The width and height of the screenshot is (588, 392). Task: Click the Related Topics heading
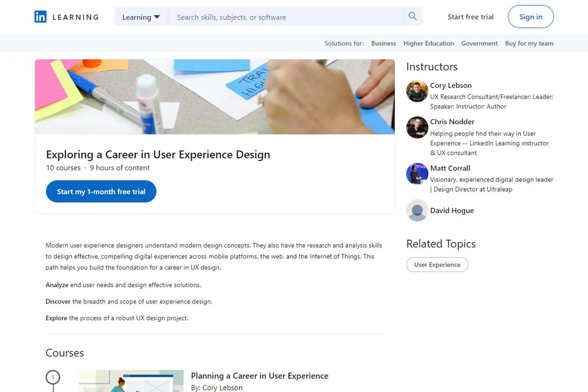[x=441, y=244]
